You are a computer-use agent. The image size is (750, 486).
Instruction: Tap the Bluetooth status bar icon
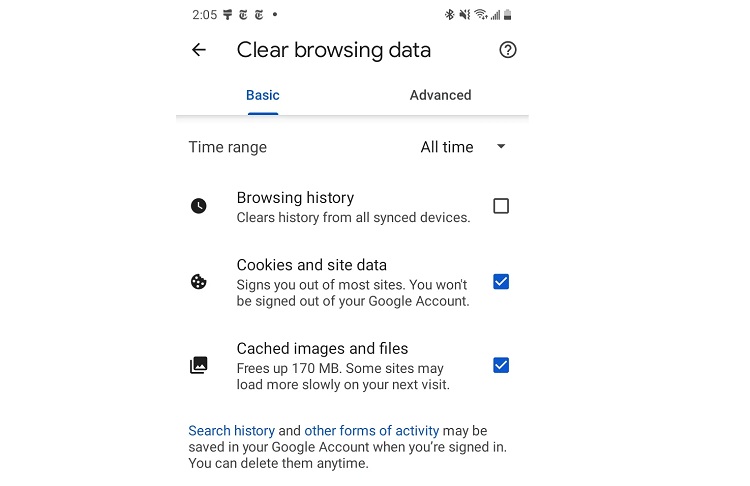pyautogui.click(x=449, y=15)
